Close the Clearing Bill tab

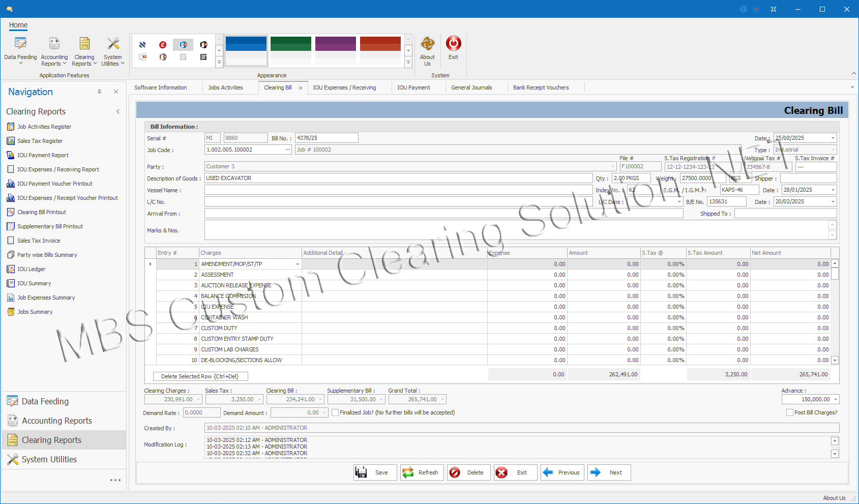[x=301, y=88]
